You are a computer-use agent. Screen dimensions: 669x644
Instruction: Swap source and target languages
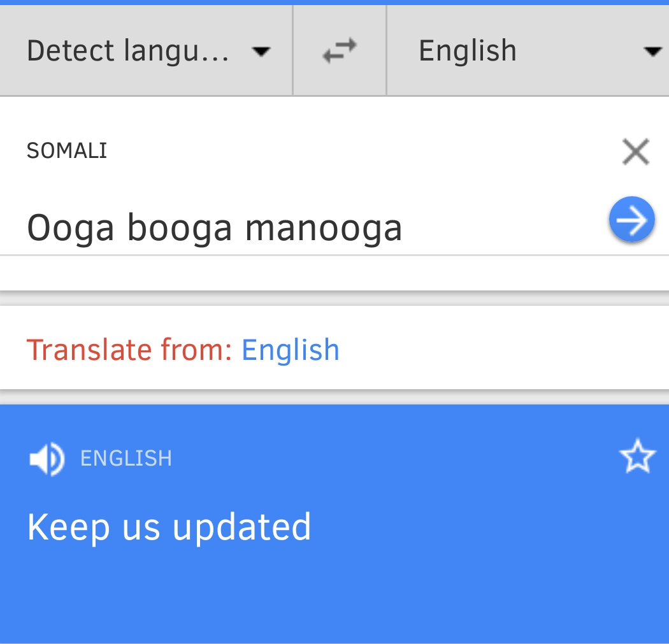point(339,51)
